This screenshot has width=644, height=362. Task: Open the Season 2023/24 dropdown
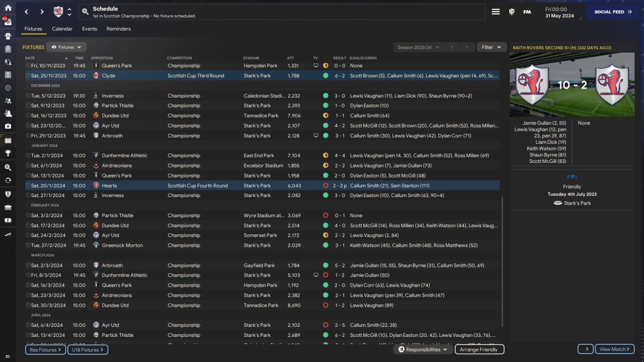418,47
